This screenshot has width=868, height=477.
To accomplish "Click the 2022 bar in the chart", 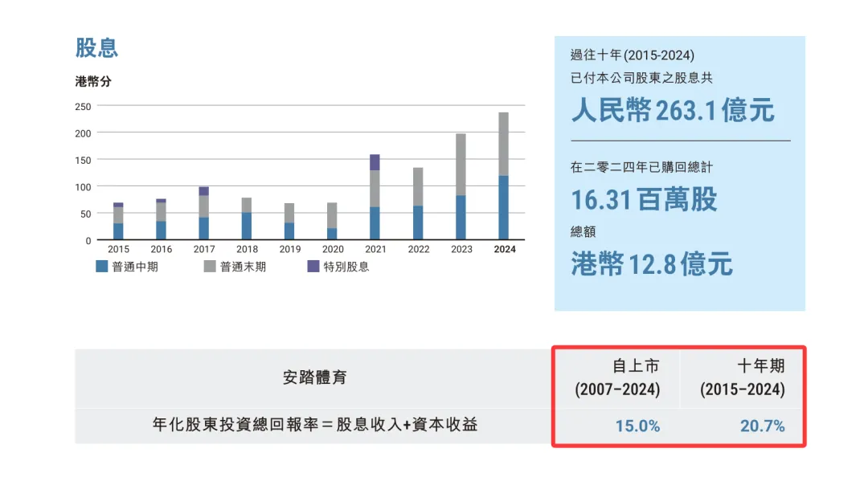I will 418,204.
